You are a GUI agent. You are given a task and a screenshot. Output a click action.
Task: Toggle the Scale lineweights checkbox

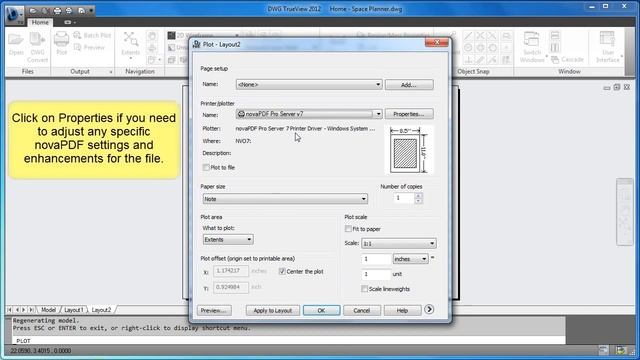click(x=364, y=289)
